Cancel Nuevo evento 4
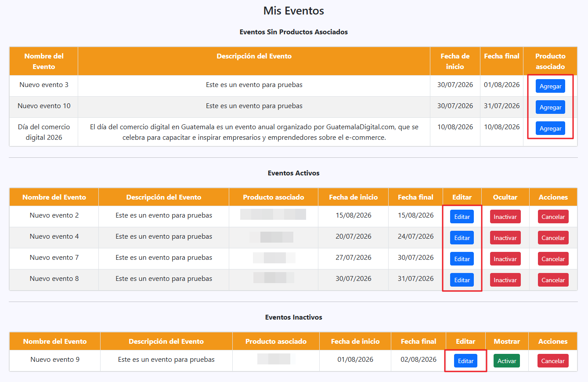Viewport: 588px width, 382px height. [x=553, y=238]
